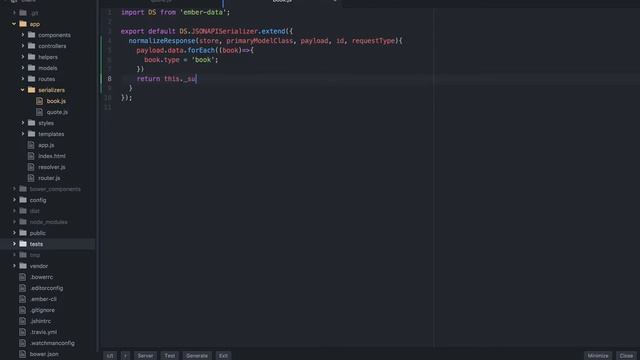Image resolution: width=640 pixels, height=360 pixels.
Task: Click the app.js file icon
Action: pyautogui.click(x=31, y=145)
